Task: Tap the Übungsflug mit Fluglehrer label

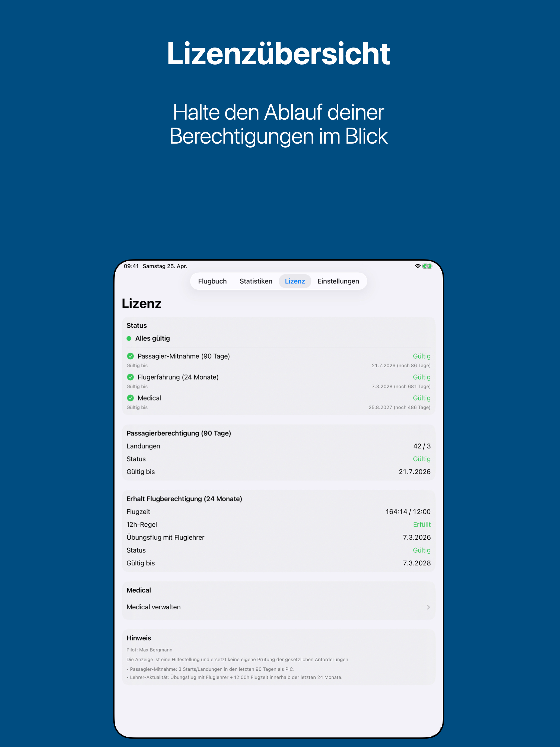Action: (166, 537)
